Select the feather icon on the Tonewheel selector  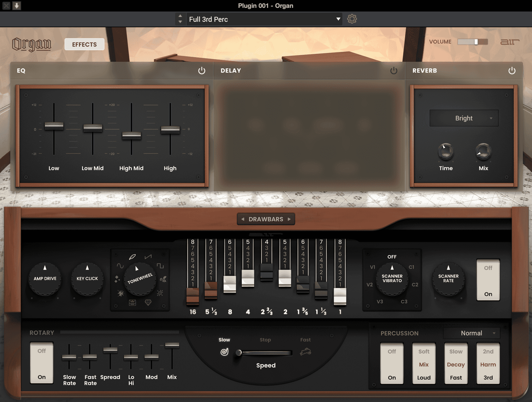(x=132, y=257)
